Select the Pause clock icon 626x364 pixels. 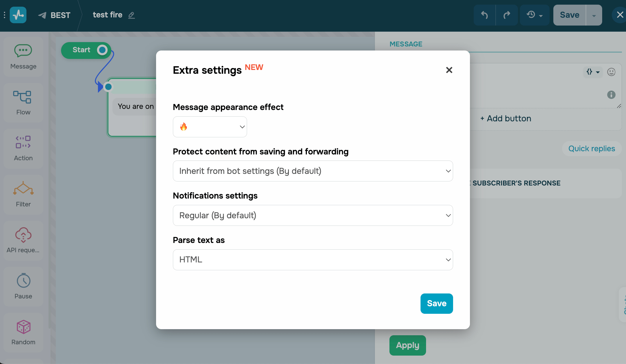23,281
